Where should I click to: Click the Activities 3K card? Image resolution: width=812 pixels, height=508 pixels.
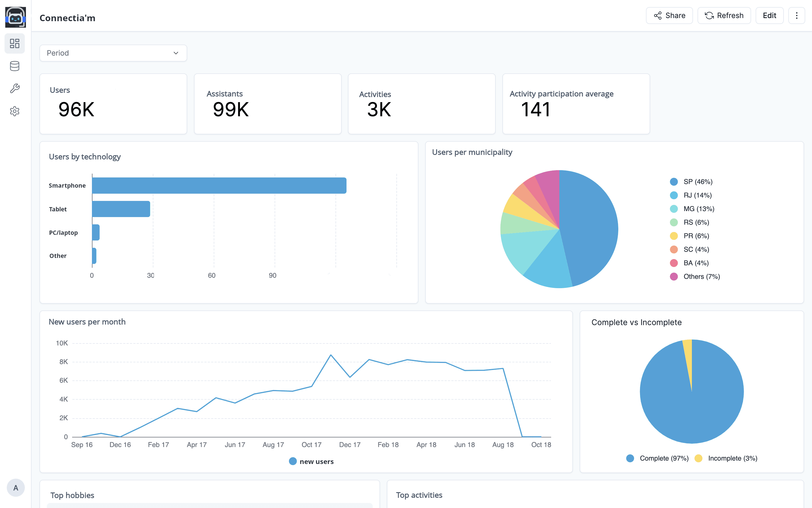tap(422, 104)
